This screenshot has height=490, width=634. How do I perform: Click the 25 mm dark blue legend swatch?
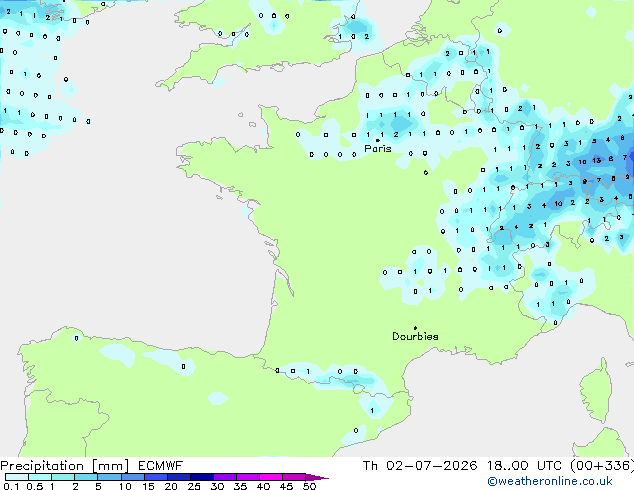[x=202, y=477]
